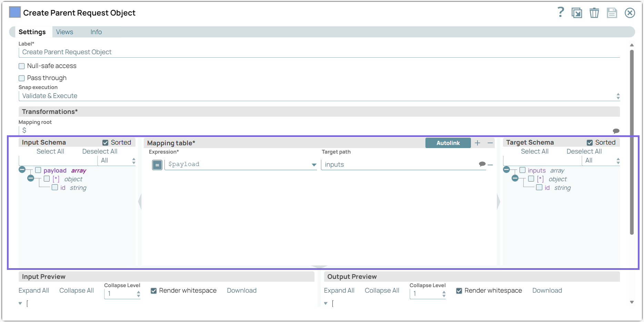Check the inputs checkbox in Target Schema
The height and width of the screenshot is (322, 644).
coord(523,170)
